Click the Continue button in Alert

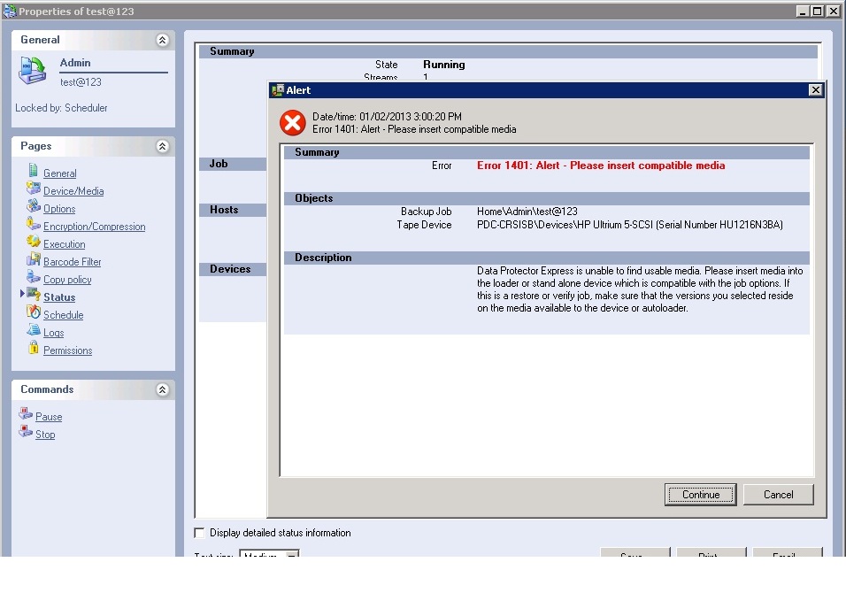[x=700, y=495]
